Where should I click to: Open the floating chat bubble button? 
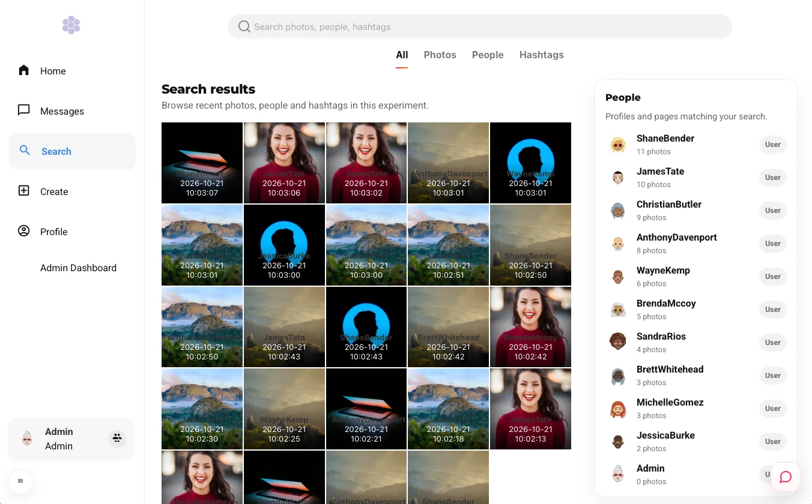[786, 477]
